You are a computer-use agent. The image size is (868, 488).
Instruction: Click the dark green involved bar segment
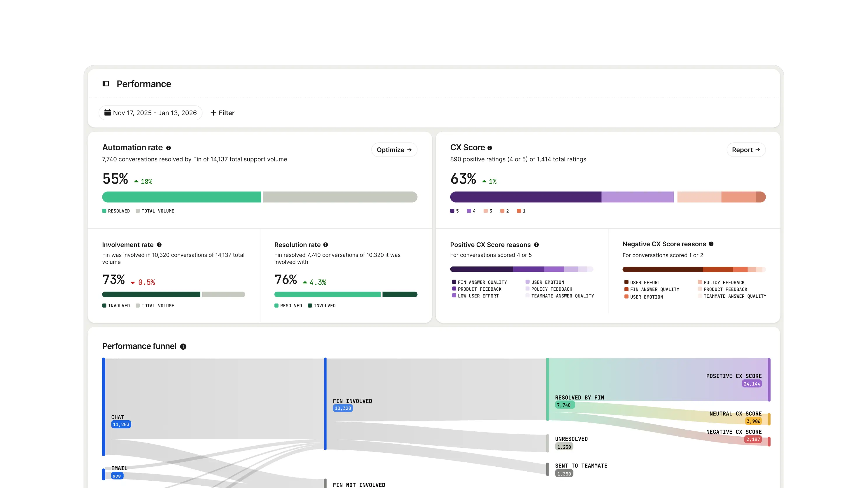151,294
